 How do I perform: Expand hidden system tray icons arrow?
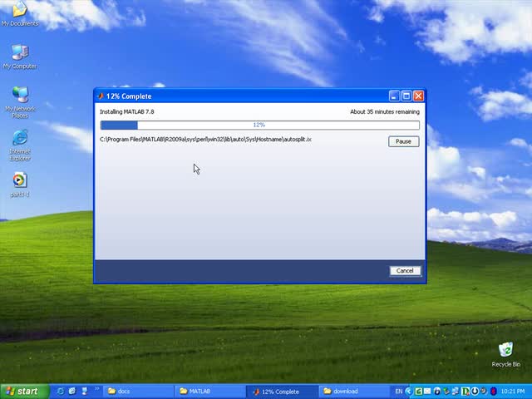click(408, 392)
